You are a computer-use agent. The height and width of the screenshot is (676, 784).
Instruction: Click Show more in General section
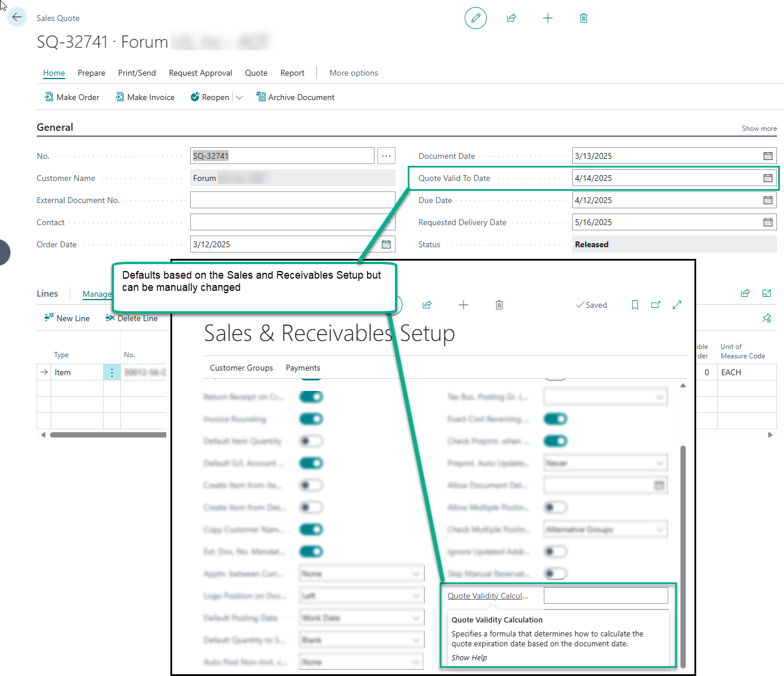(x=759, y=129)
